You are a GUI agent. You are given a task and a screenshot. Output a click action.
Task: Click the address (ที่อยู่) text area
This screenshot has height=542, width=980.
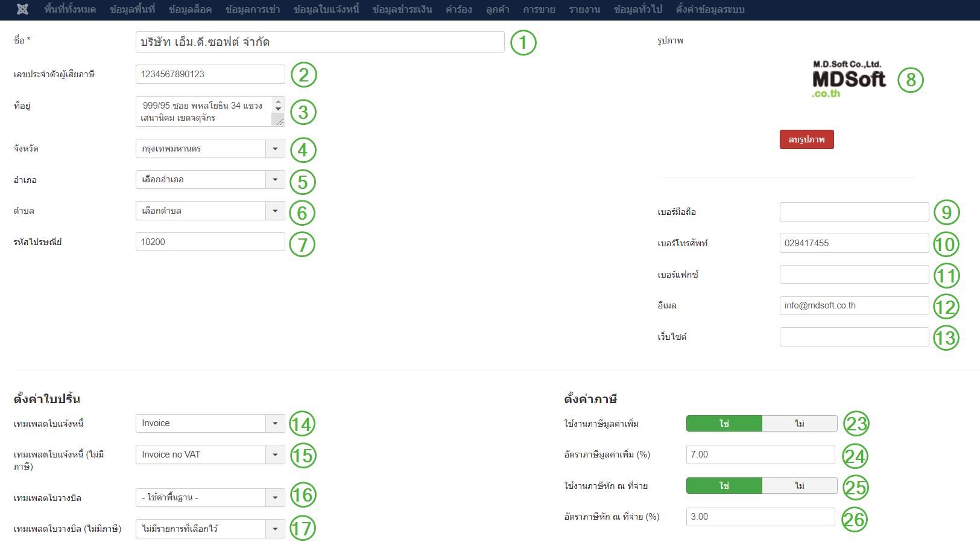[x=210, y=111]
